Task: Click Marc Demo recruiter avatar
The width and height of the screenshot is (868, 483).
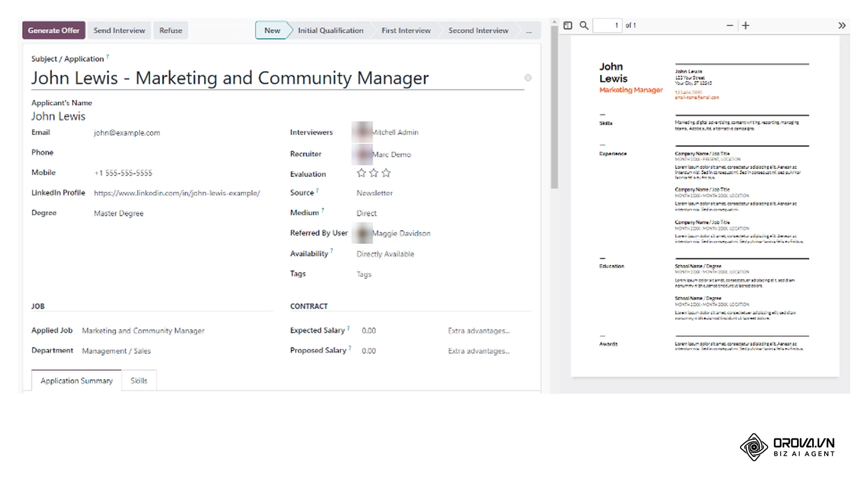Action: (x=362, y=154)
